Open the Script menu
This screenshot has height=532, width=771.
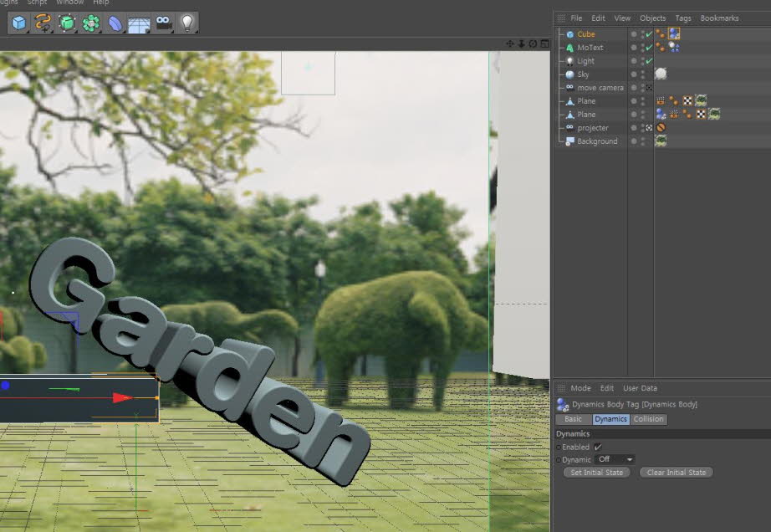[38, 3]
